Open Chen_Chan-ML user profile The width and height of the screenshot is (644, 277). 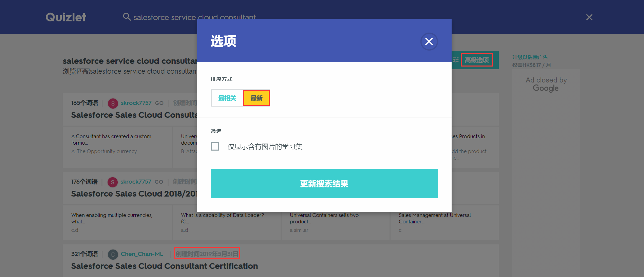pos(142,254)
